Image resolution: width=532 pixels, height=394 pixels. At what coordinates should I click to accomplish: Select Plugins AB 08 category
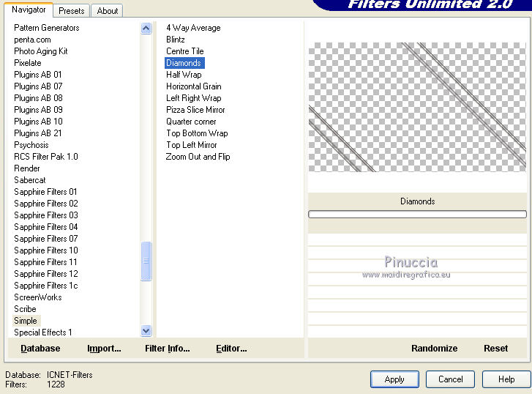point(38,98)
